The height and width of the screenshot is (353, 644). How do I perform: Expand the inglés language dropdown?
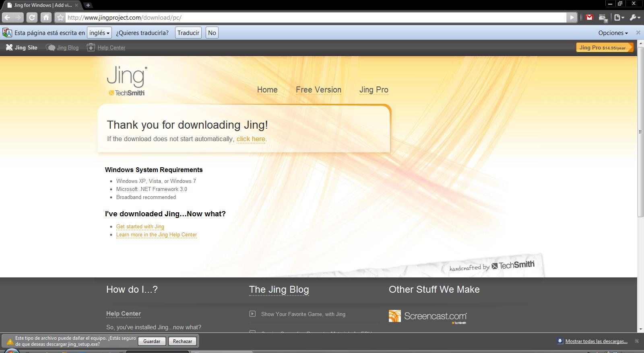click(99, 33)
